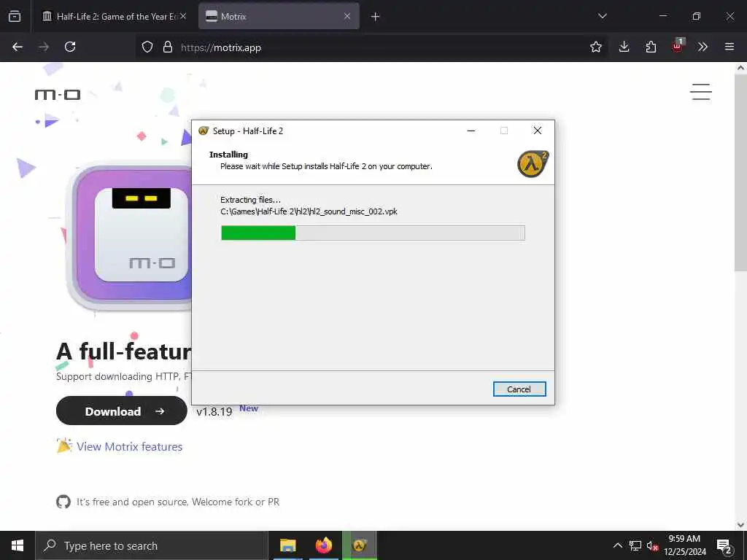Screen dimensions: 747x560
Task: Open tracking protection shield info
Action: (x=147, y=47)
